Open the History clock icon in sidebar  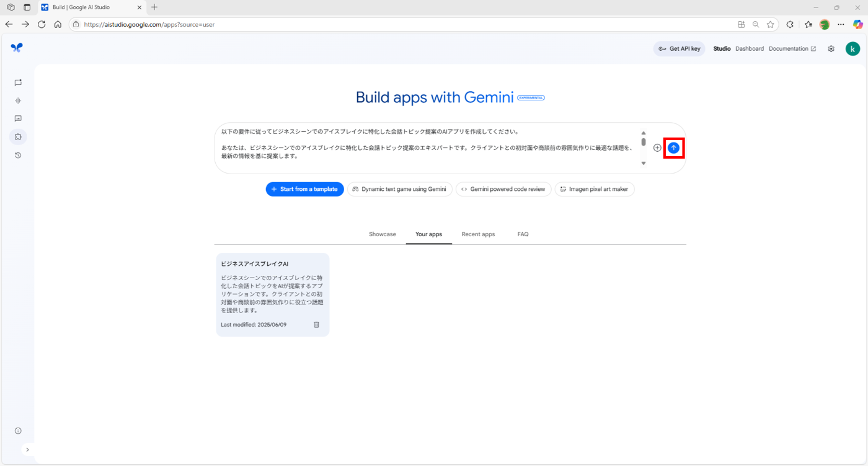point(18,156)
